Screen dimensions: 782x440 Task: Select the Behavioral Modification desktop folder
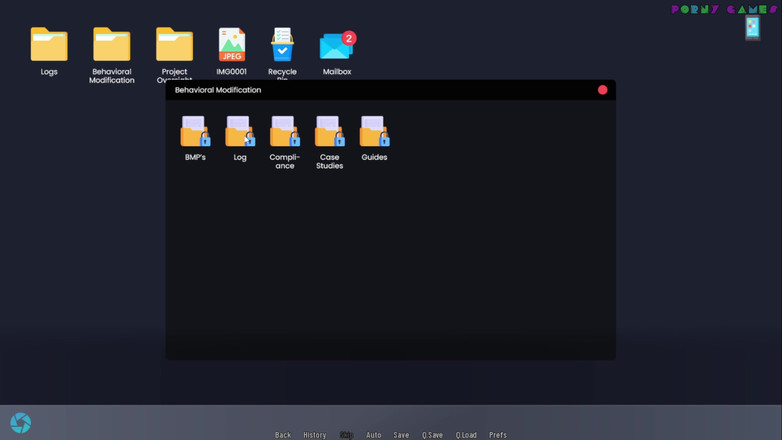[112, 46]
